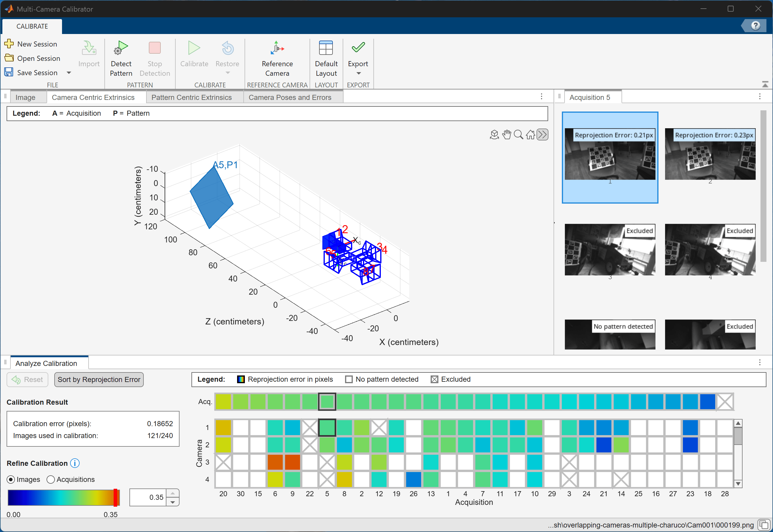Open the extrinsics panel three-dot menu

point(541,97)
